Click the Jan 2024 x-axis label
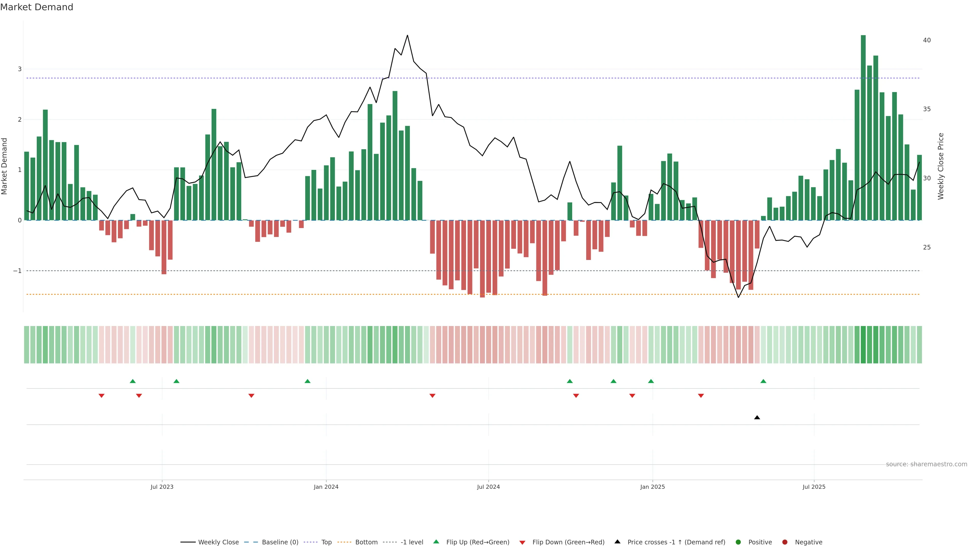Viewport: 980px width, 551px height. pos(326,487)
